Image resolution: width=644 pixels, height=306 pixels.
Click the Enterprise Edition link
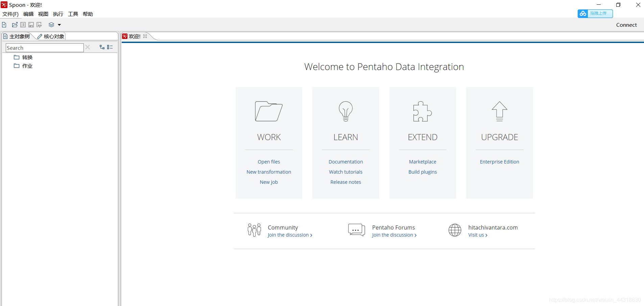coord(499,162)
